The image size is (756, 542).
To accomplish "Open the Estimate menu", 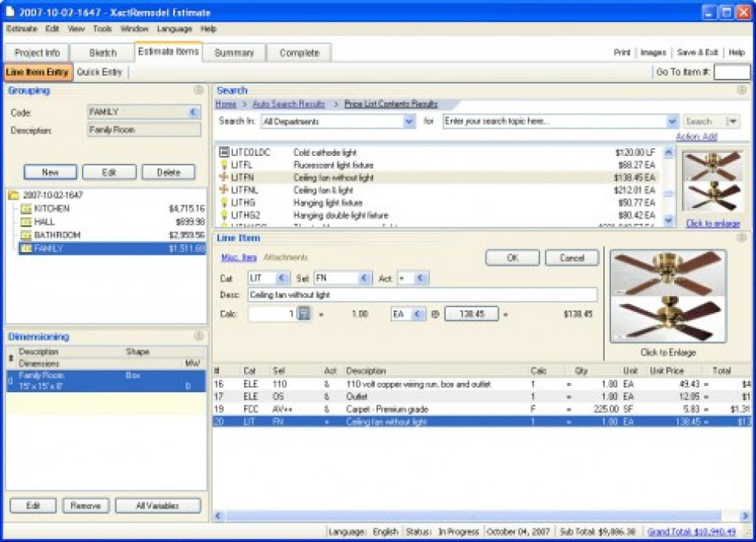I will tap(22, 29).
